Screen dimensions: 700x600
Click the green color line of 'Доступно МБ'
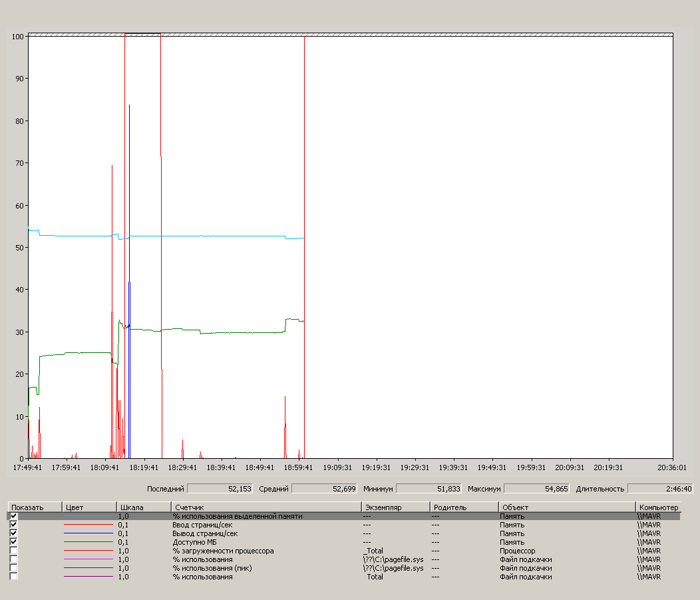[88, 542]
